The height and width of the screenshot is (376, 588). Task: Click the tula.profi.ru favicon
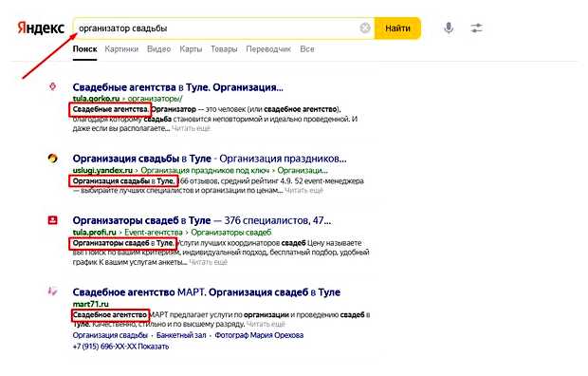[52, 220]
